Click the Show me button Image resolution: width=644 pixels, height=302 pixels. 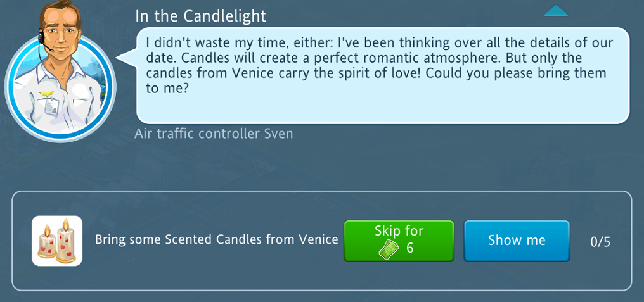(x=517, y=241)
